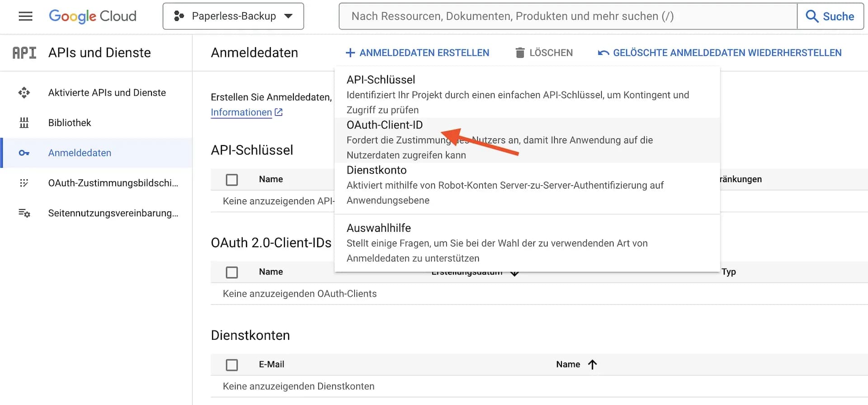Click the external-link icon after Informationen

click(x=278, y=112)
